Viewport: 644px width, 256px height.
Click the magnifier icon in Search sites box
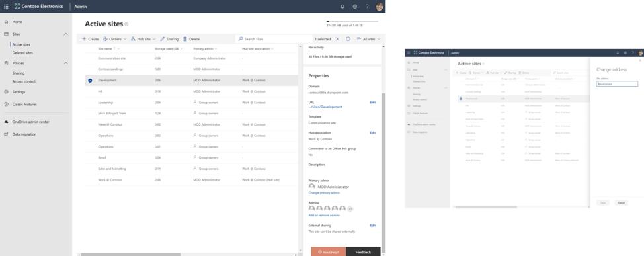[x=241, y=39]
